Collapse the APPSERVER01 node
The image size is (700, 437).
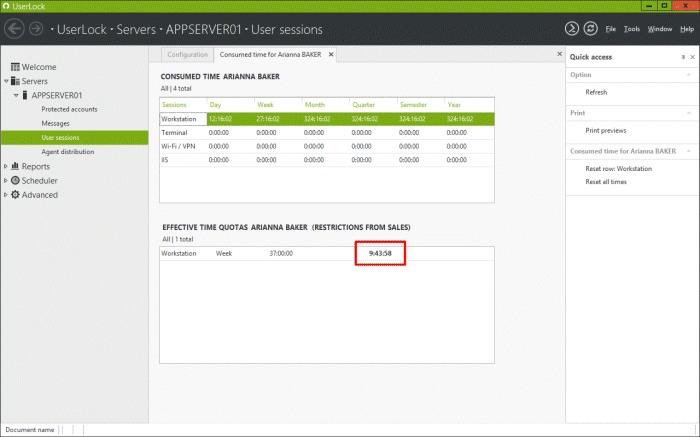point(15,95)
